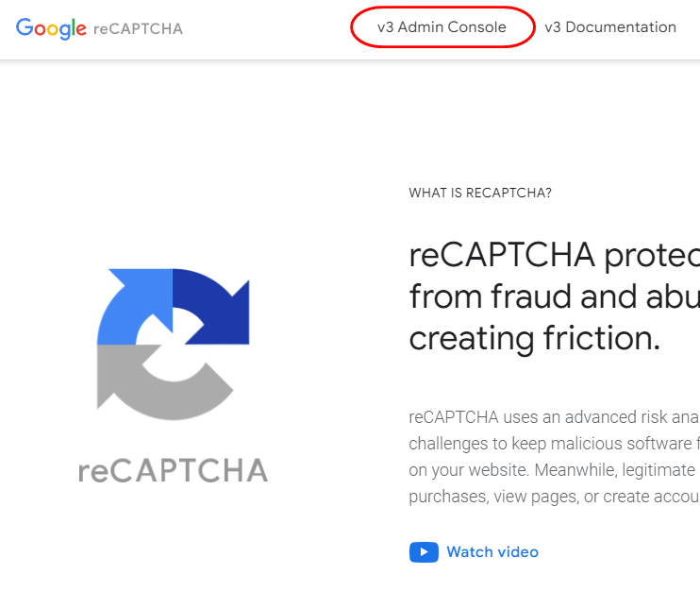Click the headline line starting 'reCAPTCHA protec'
The image size is (700, 591).
(x=554, y=255)
